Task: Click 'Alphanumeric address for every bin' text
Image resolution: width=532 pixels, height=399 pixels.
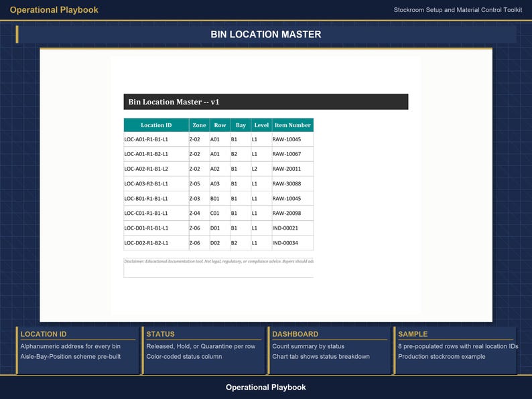Action: (x=70, y=346)
